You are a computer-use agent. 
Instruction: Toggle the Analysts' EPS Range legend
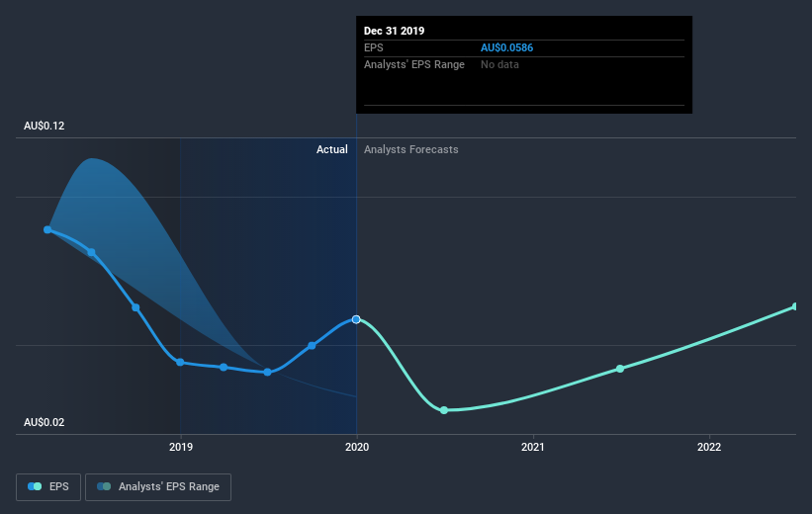[158, 486]
